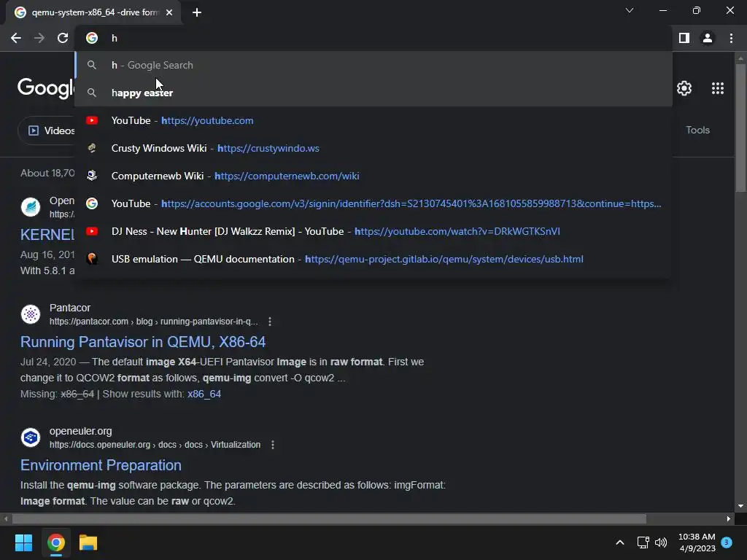Click the scroll-right arrow at bottom
The height and width of the screenshot is (560, 747).
coord(729,518)
